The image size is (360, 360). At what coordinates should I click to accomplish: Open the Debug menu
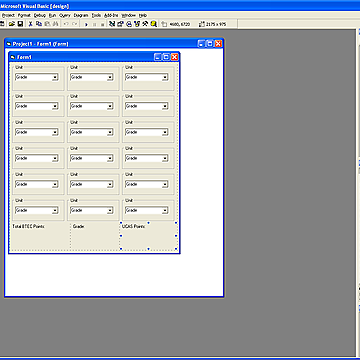point(40,15)
